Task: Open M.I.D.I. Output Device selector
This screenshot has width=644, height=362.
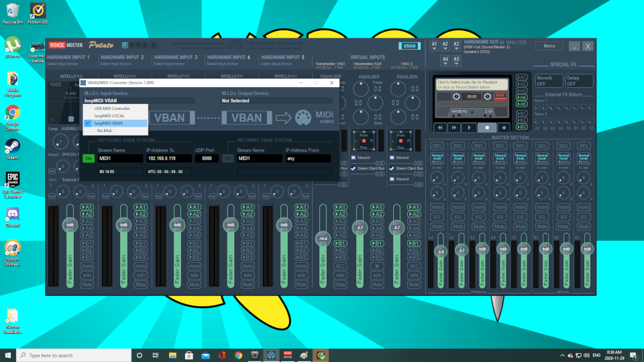Action: (x=277, y=101)
